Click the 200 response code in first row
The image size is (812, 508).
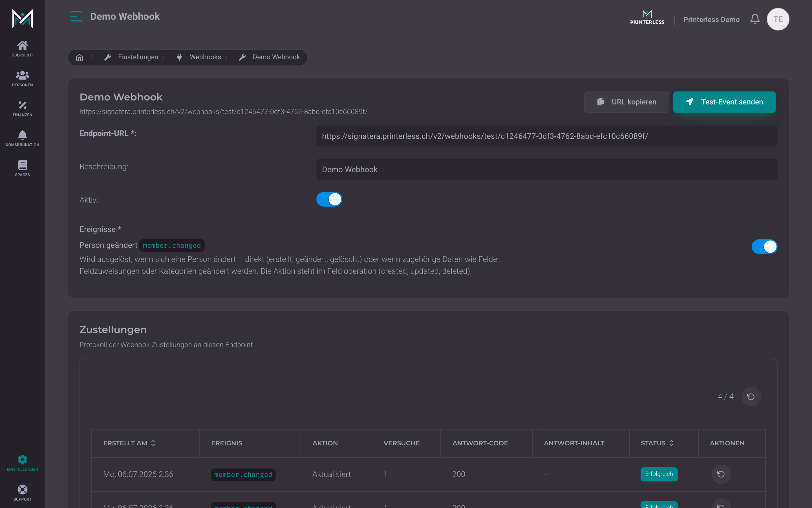pyautogui.click(x=459, y=474)
